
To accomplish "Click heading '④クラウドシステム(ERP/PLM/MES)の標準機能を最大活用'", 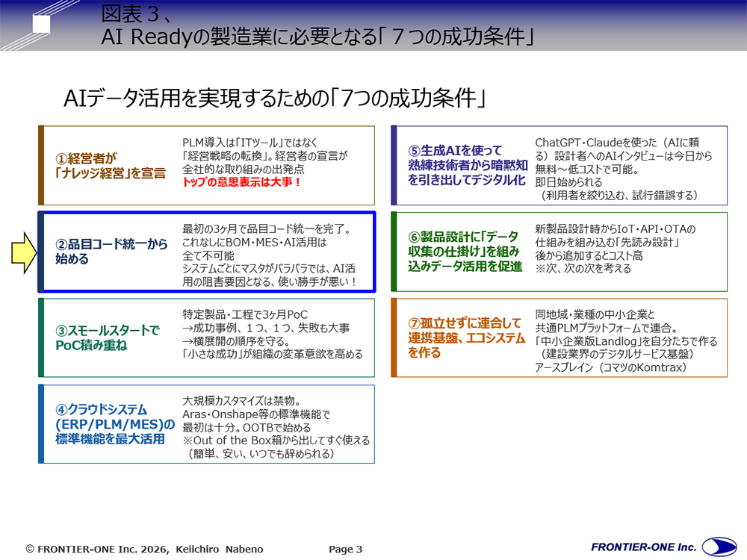I will tap(115, 424).
